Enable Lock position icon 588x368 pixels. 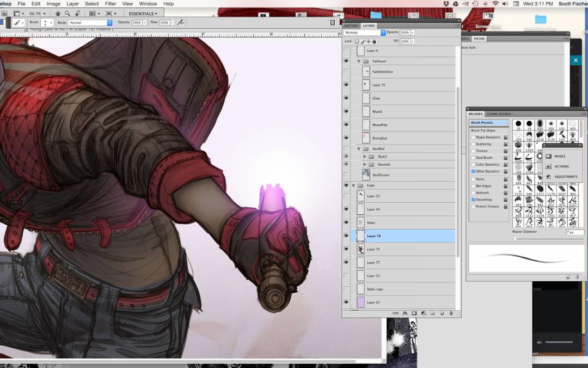[x=368, y=41]
